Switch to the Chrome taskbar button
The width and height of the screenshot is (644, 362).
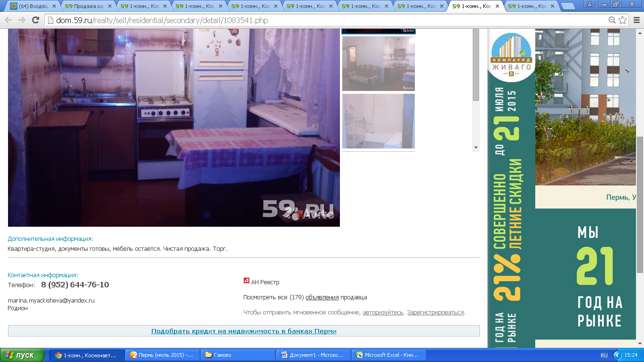[x=87, y=355]
